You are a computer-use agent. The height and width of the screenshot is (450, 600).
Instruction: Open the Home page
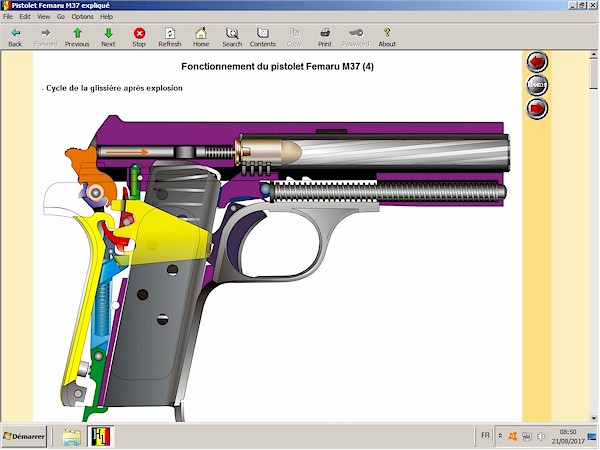[x=201, y=38]
